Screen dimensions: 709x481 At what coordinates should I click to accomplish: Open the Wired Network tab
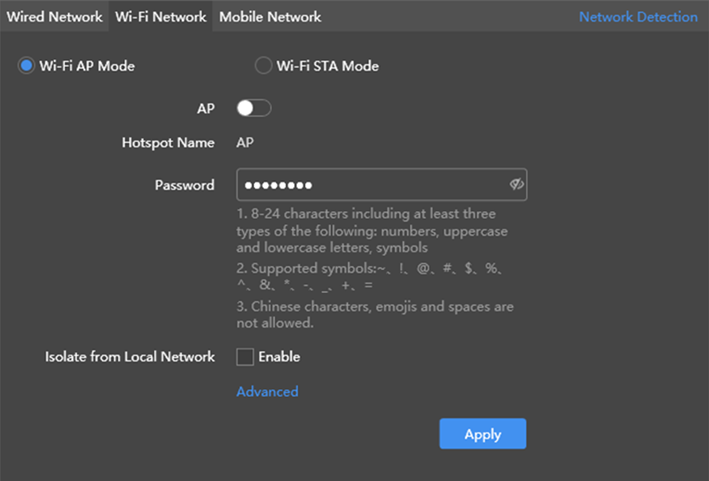click(54, 17)
